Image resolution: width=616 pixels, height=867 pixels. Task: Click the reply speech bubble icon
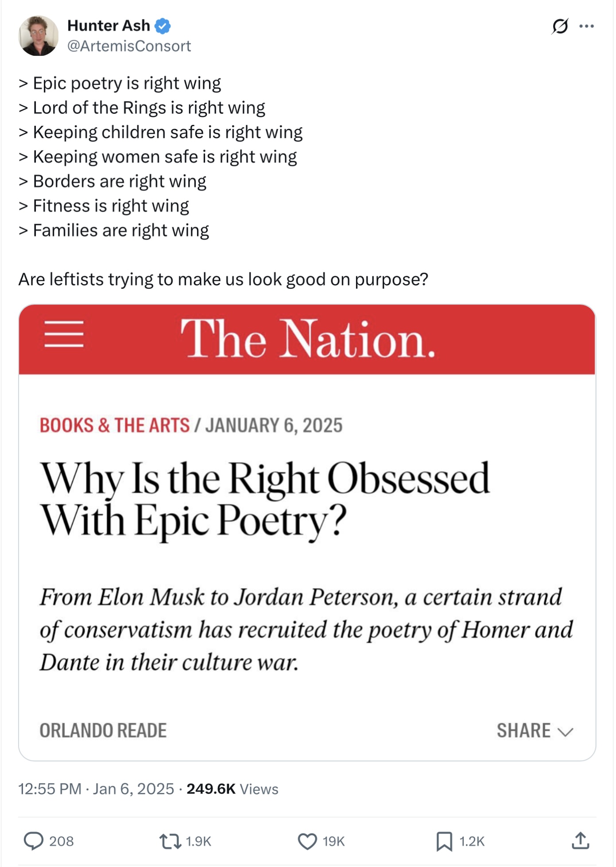point(33,841)
